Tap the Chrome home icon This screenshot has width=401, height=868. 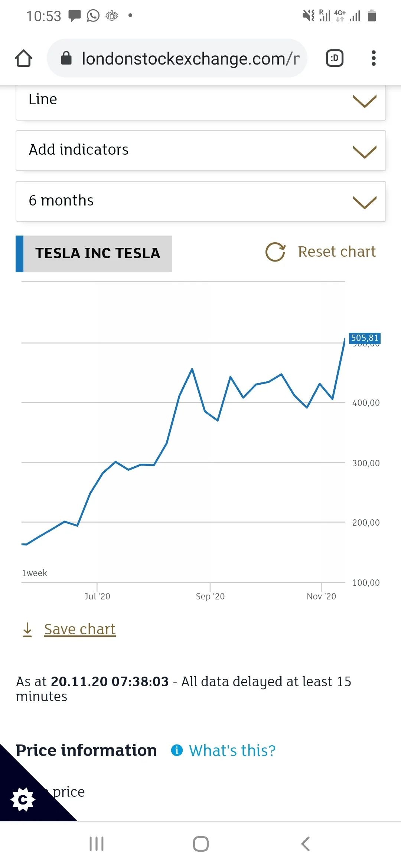point(23,58)
